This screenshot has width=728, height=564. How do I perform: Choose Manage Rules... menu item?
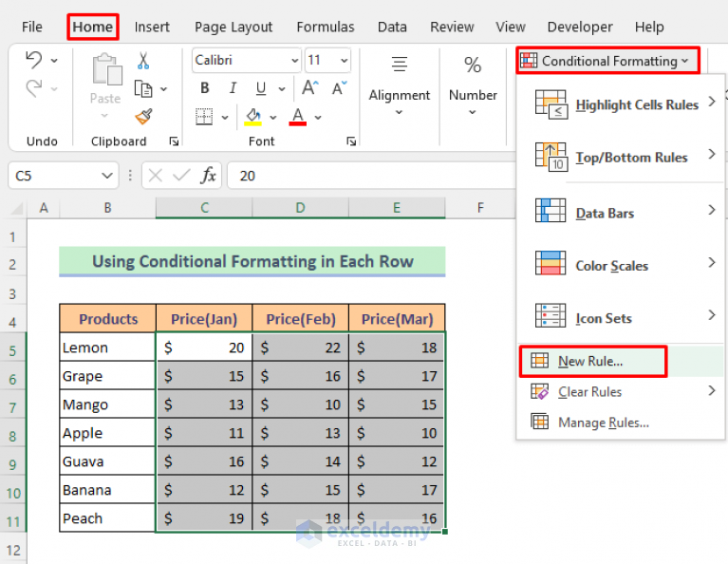click(622, 423)
